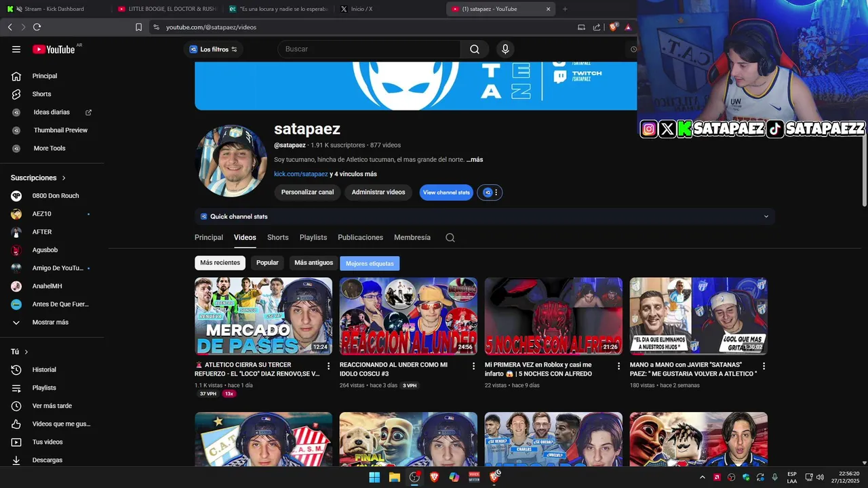Open a new browser tab
The image size is (868, 488).
click(565, 9)
